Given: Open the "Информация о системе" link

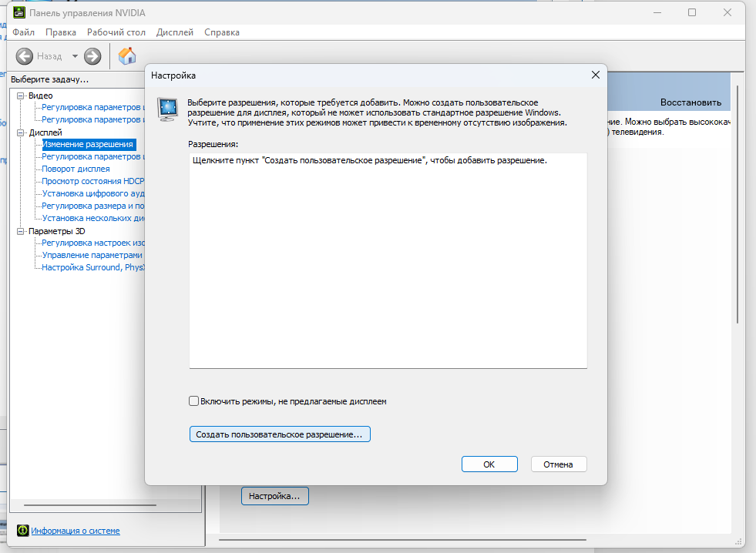Looking at the screenshot, I should (76, 531).
